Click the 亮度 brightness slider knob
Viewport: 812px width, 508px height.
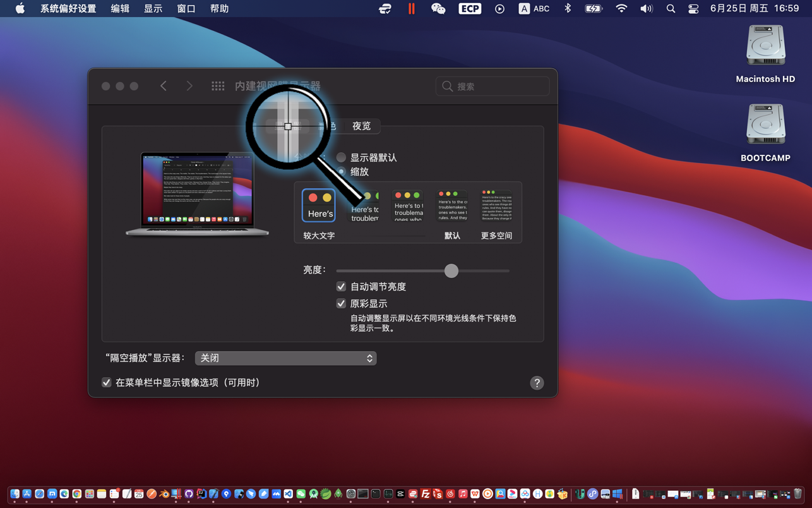pyautogui.click(x=451, y=270)
